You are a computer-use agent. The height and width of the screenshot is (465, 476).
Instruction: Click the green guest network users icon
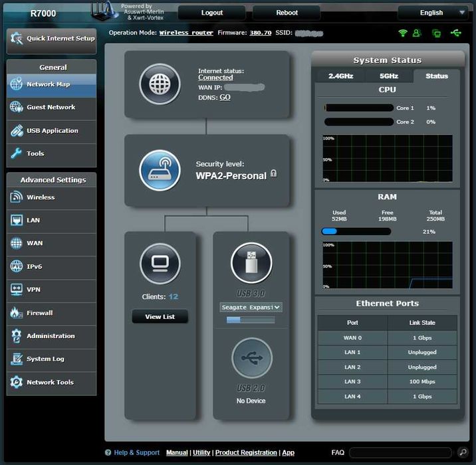[417, 33]
